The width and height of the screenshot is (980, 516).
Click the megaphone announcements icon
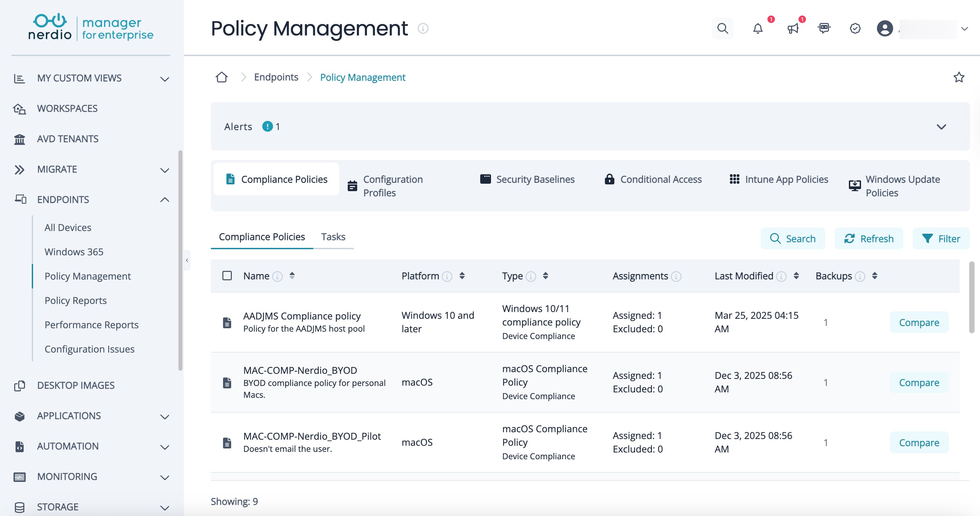(793, 28)
